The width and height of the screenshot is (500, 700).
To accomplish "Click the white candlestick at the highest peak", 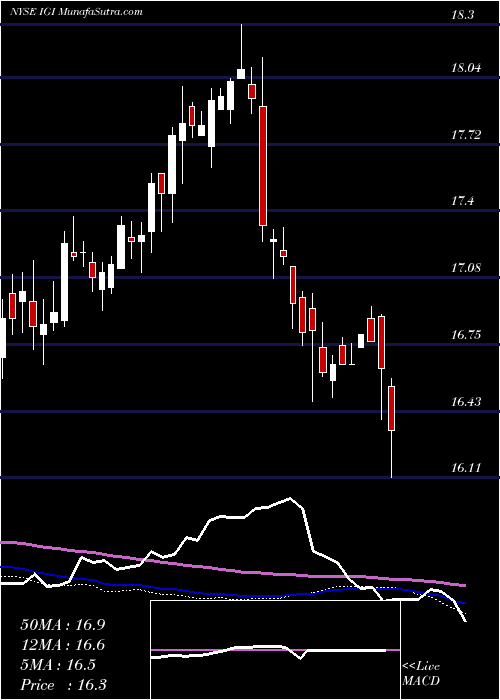I will 241,74.
